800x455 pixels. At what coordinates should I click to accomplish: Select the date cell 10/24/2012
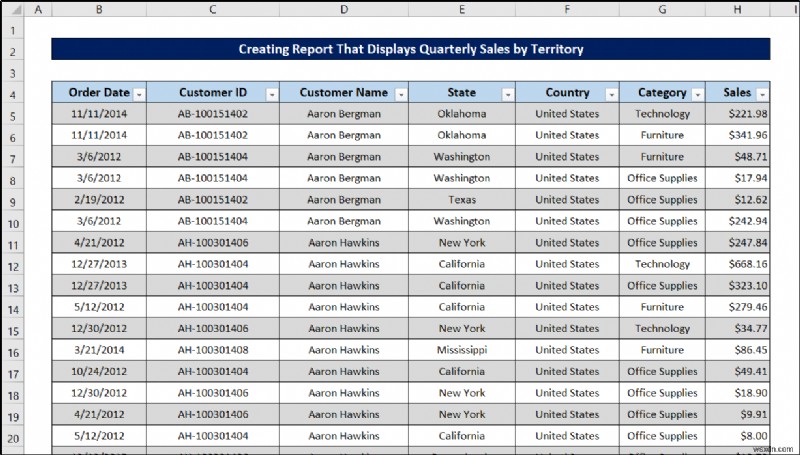coord(99,371)
